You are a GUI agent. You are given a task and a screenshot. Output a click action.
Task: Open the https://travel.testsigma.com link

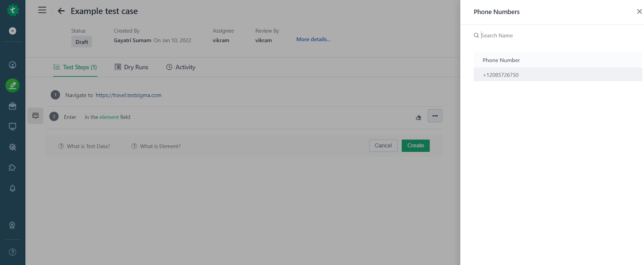(x=128, y=95)
